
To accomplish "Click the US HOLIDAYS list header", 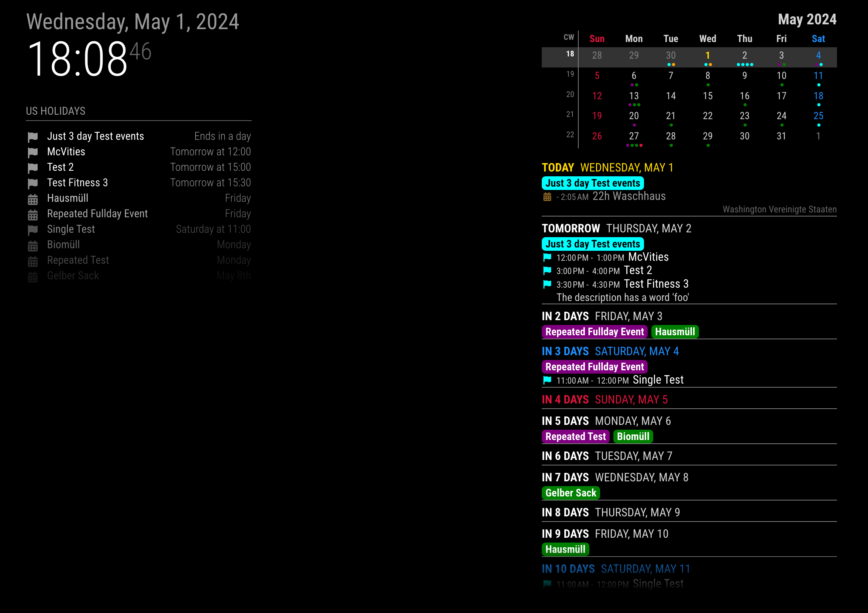I will click(x=56, y=111).
